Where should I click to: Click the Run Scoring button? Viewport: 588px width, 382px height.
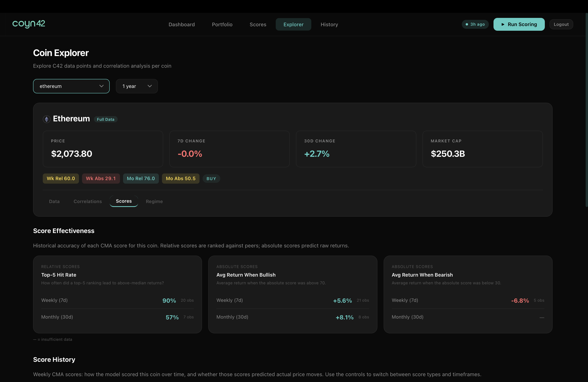click(519, 24)
